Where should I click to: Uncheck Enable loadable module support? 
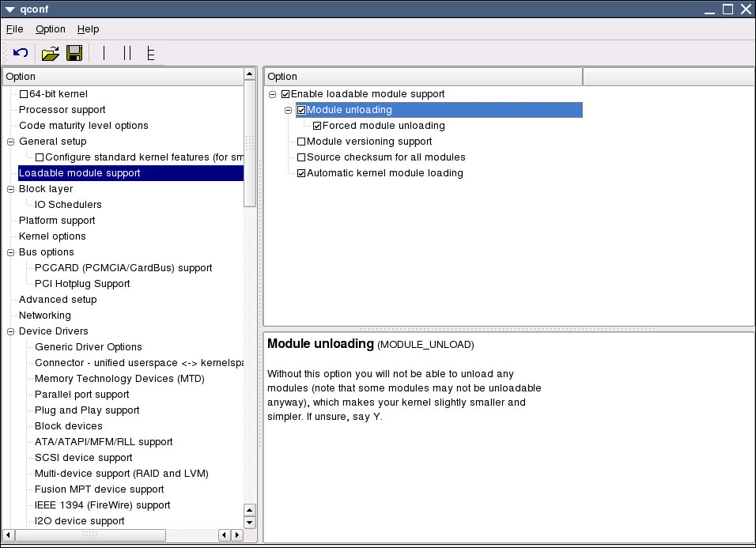(285, 94)
